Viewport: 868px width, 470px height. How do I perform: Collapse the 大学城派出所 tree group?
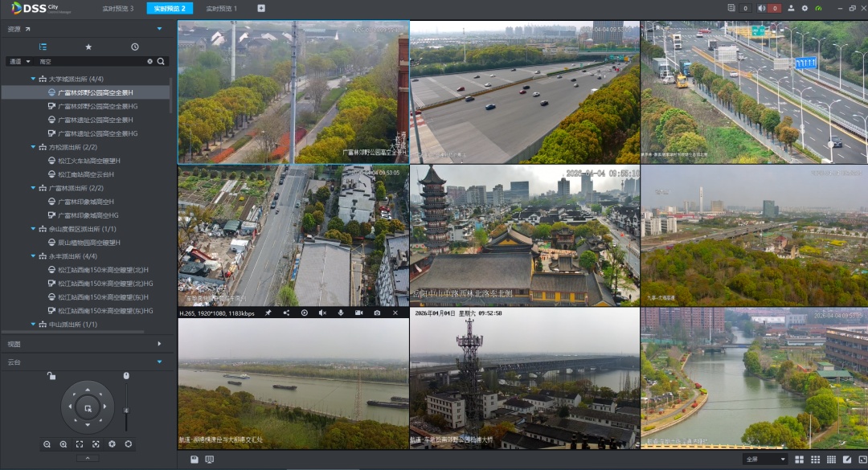tap(33, 79)
